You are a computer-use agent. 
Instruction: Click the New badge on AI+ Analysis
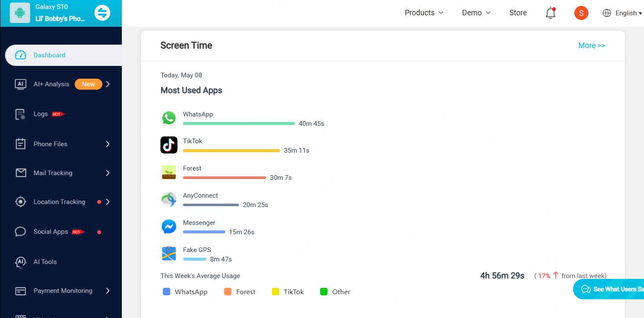88,84
